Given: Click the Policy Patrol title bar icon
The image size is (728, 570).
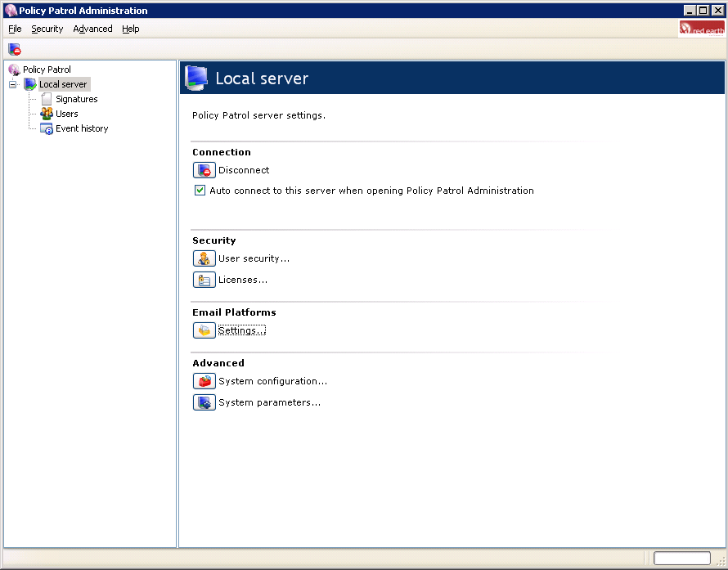Looking at the screenshot, I should pyautogui.click(x=11, y=10).
